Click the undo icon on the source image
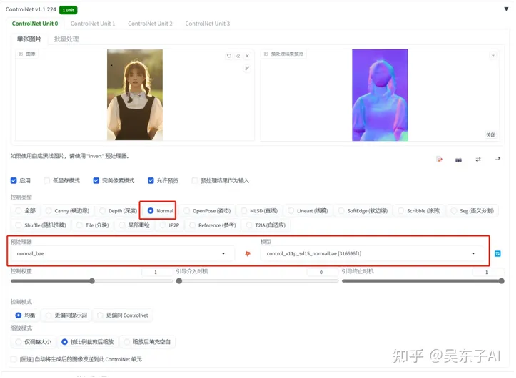The width and height of the screenshot is (516, 378). [229, 56]
